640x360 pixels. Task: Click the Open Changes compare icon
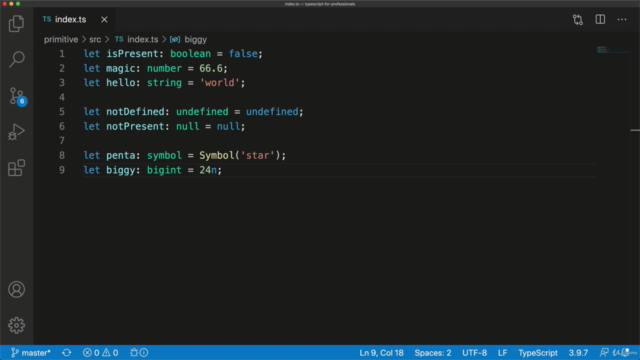coord(578,20)
